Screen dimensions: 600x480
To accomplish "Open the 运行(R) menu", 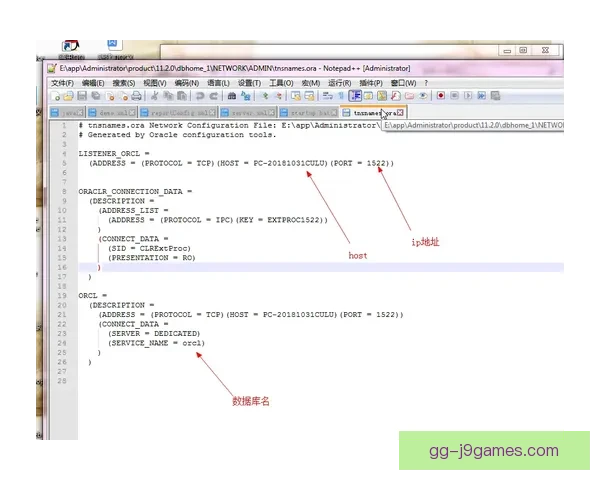I will point(339,83).
